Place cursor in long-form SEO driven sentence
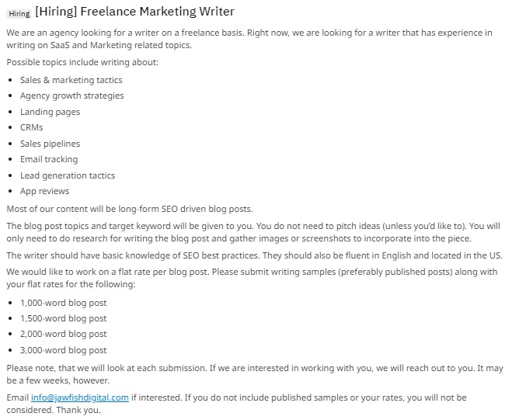 tap(130, 209)
